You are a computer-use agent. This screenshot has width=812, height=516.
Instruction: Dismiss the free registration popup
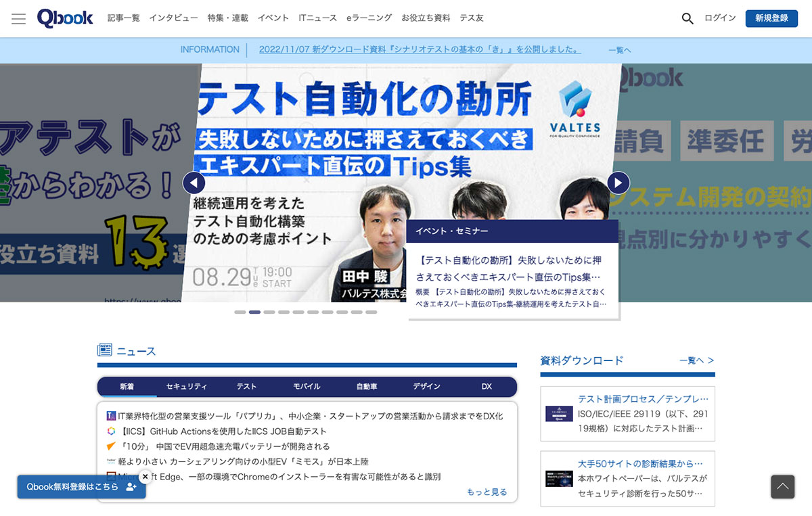[x=145, y=477]
